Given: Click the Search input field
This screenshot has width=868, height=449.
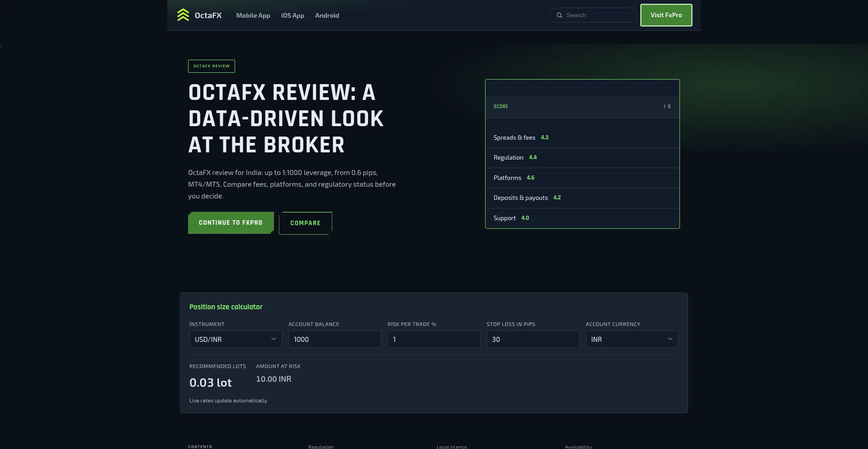Looking at the screenshot, I should click(593, 15).
